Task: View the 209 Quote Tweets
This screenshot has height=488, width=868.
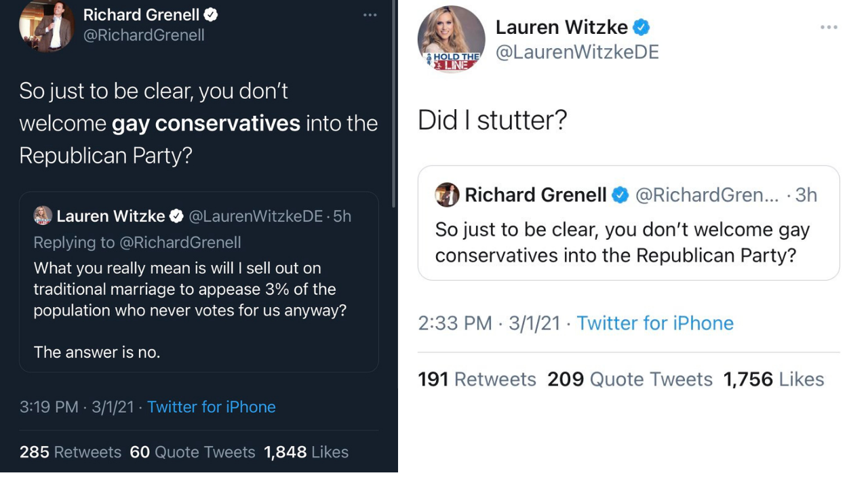Action: (630, 379)
